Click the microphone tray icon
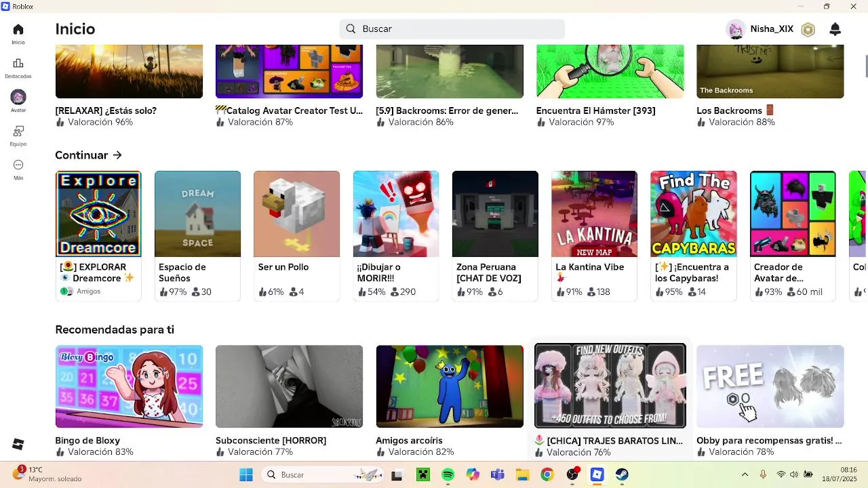 (x=763, y=474)
